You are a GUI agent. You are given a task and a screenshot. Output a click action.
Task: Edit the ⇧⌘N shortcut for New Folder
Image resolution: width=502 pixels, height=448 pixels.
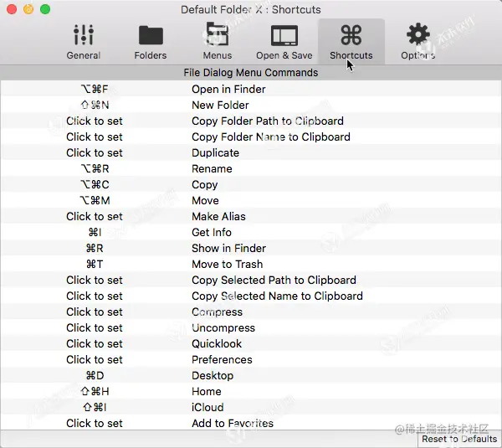(x=95, y=106)
